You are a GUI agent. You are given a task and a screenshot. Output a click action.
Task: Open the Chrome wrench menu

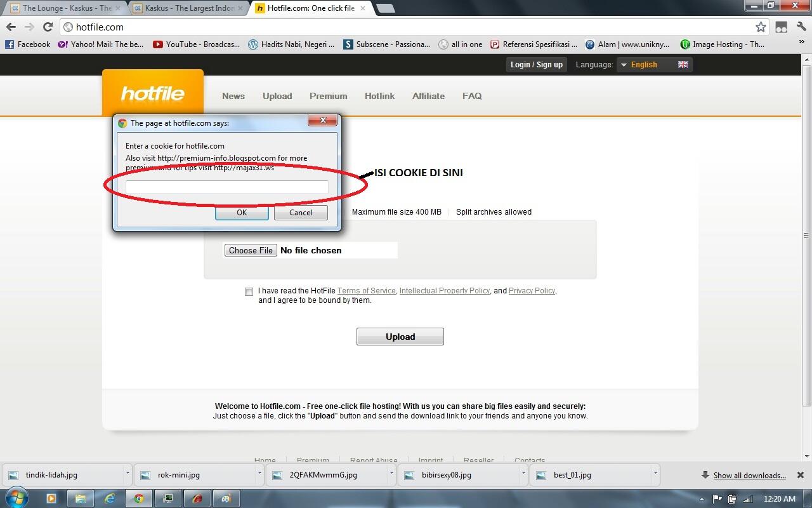tap(801, 27)
